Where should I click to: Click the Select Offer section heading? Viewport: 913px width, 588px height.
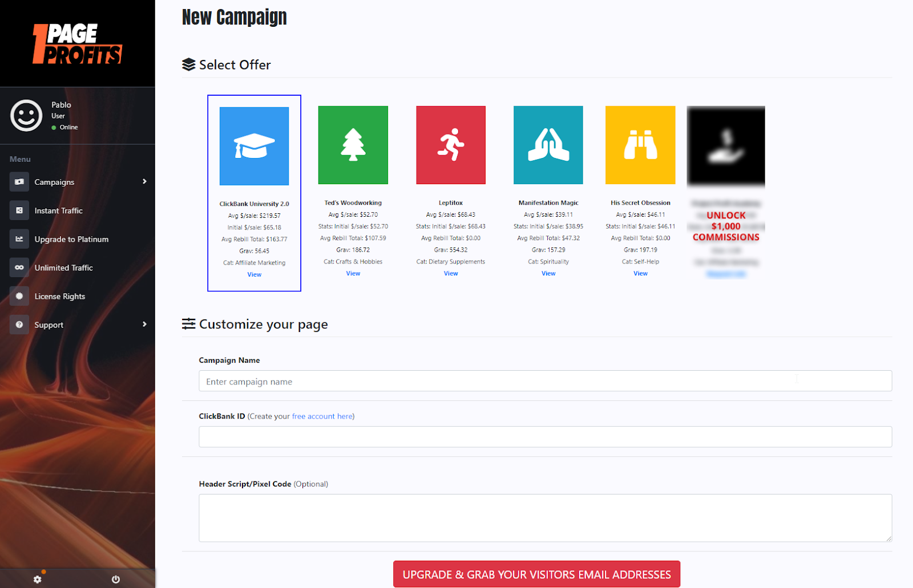235,65
